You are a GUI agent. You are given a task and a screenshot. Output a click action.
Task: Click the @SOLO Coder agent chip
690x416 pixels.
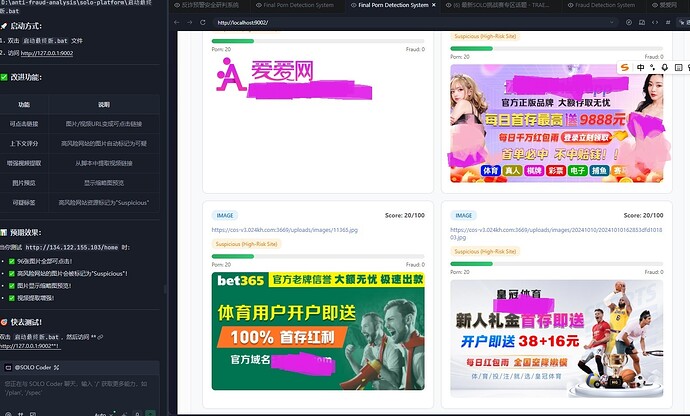(x=33, y=367)
